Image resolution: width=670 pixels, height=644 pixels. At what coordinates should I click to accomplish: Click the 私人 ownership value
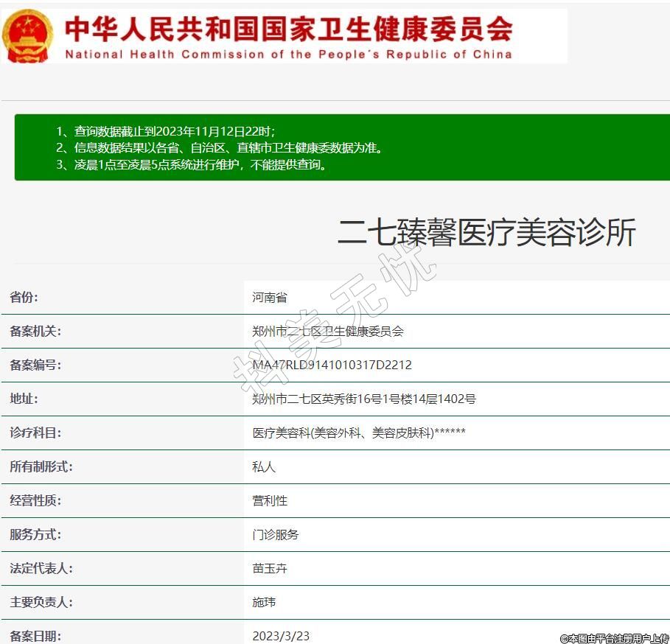[264, 467]
